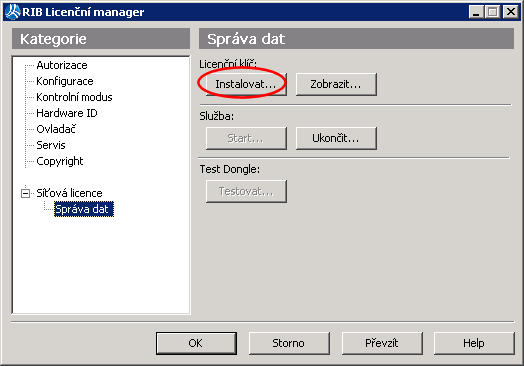Click the RIB logo icon in title bar
Image resolution: width=524 pixels, height=366 pixels.
13,12
